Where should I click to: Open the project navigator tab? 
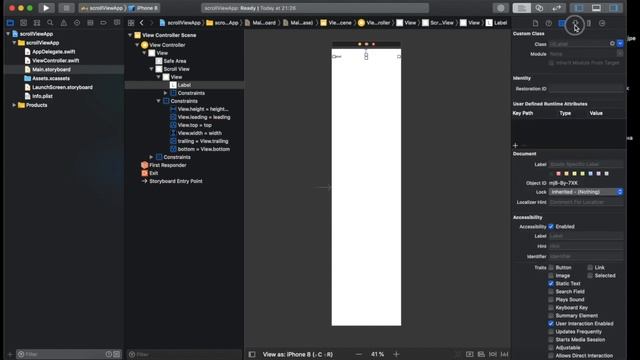[10, 23]
